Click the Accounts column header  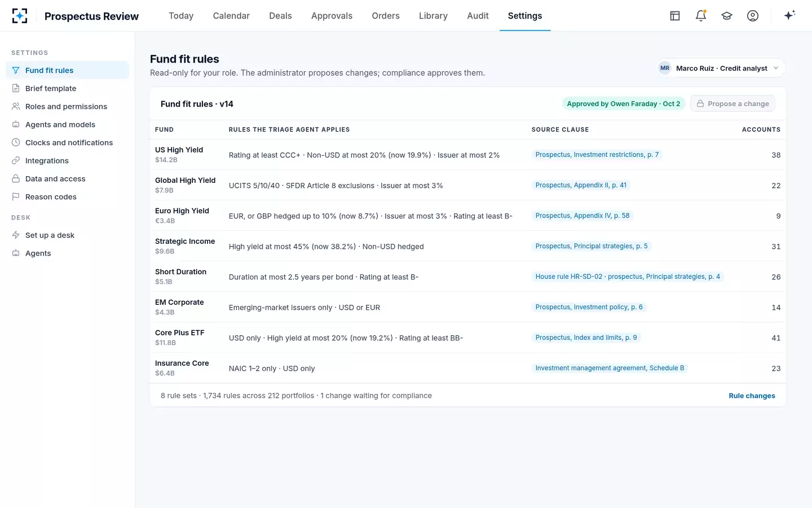click(761, 129)
